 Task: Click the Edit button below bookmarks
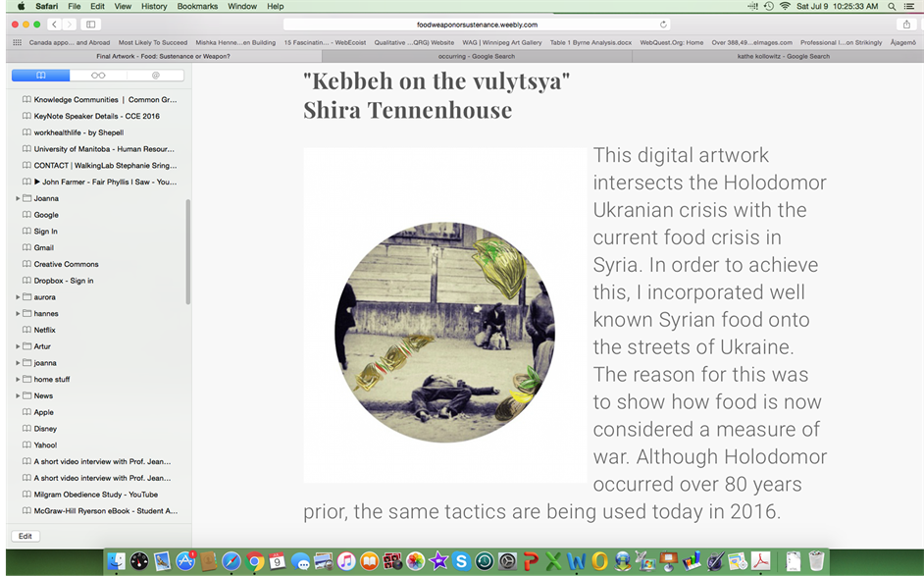(26, 536)
